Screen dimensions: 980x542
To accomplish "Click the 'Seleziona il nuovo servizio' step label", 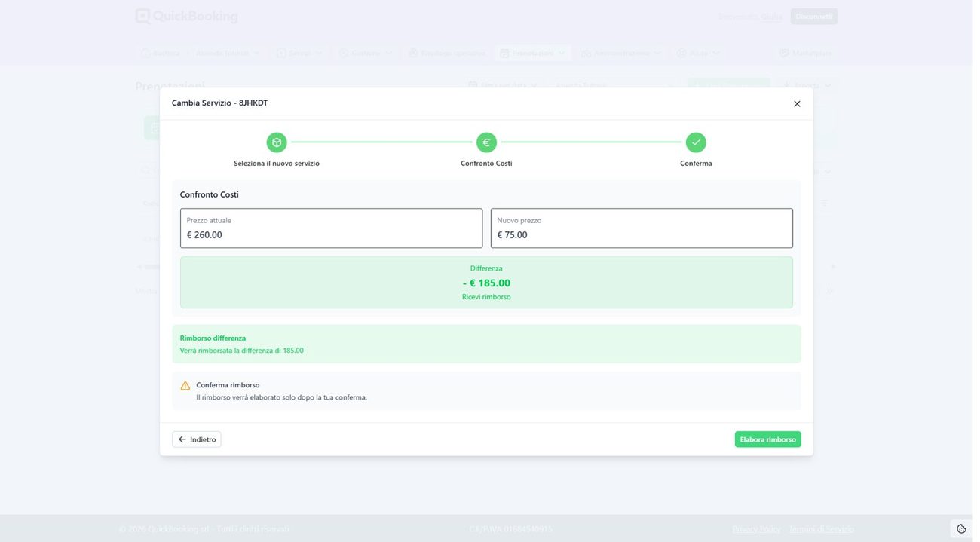I will point(277,164).
